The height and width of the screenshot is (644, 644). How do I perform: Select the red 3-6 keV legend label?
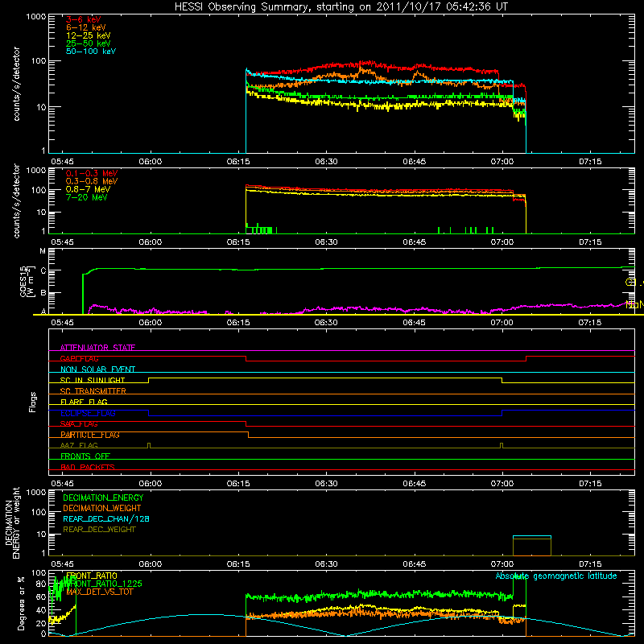[x=84, y=19]
